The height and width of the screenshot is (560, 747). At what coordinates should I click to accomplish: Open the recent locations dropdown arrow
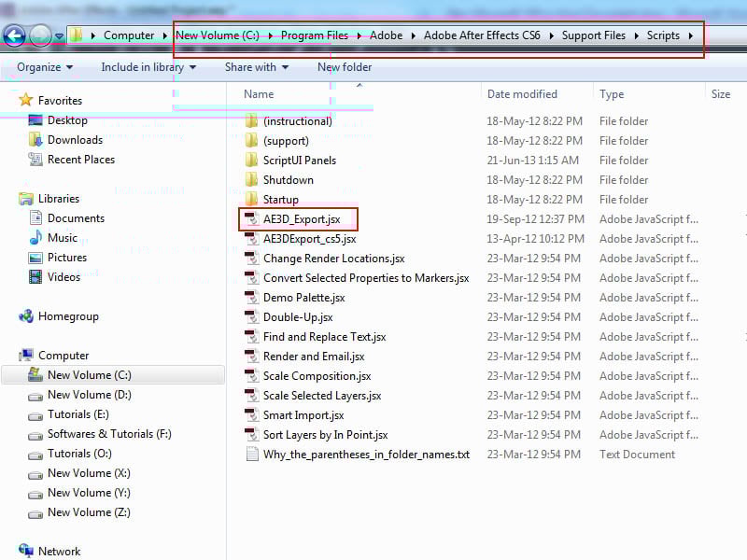point(59,36)
